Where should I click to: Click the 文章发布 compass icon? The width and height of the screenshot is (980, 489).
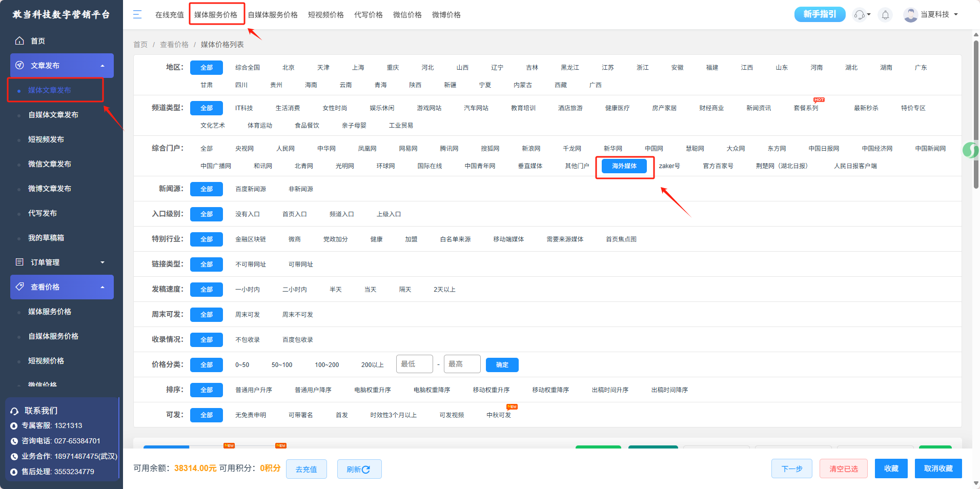19,65
